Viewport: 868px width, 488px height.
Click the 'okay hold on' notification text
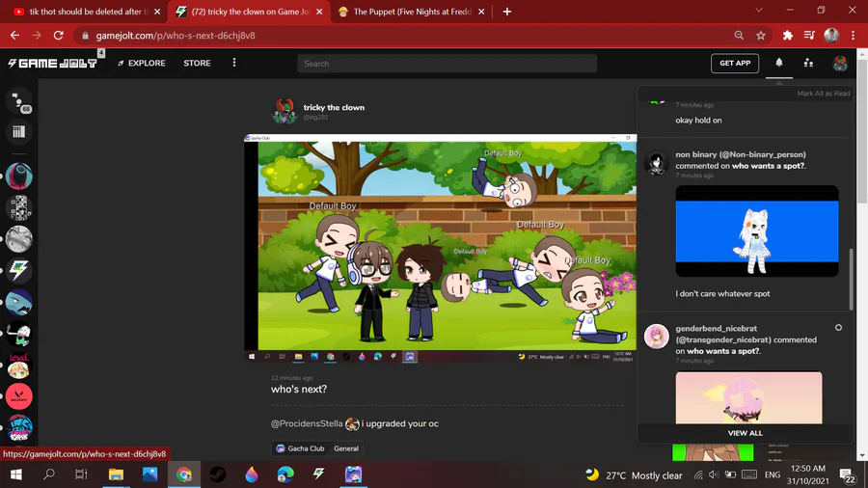[698, 121]
